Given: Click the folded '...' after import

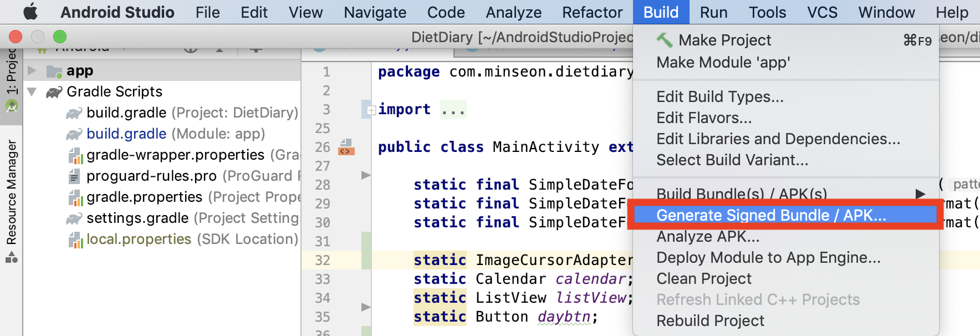Looking at the screenshot, I should pos(453,110).
